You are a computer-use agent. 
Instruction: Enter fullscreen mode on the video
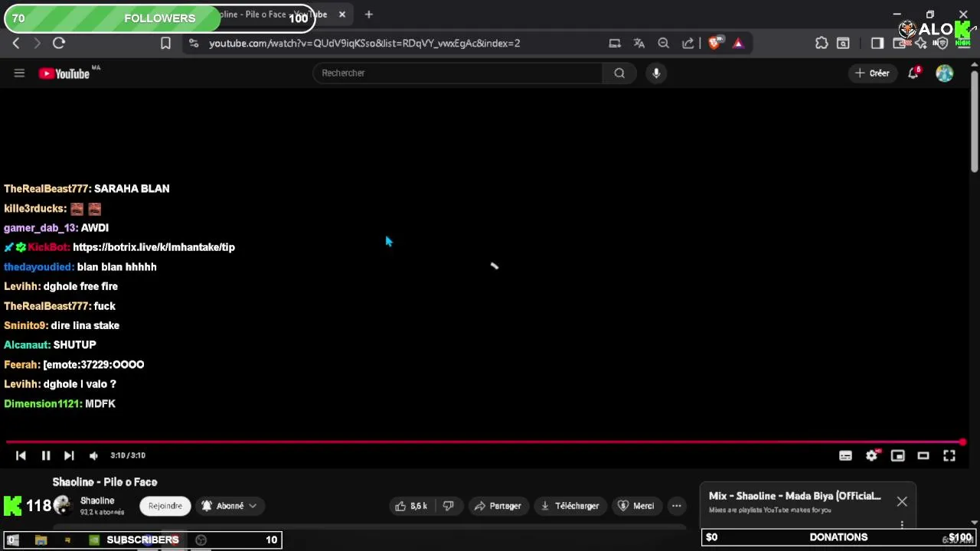click(949, 455)
